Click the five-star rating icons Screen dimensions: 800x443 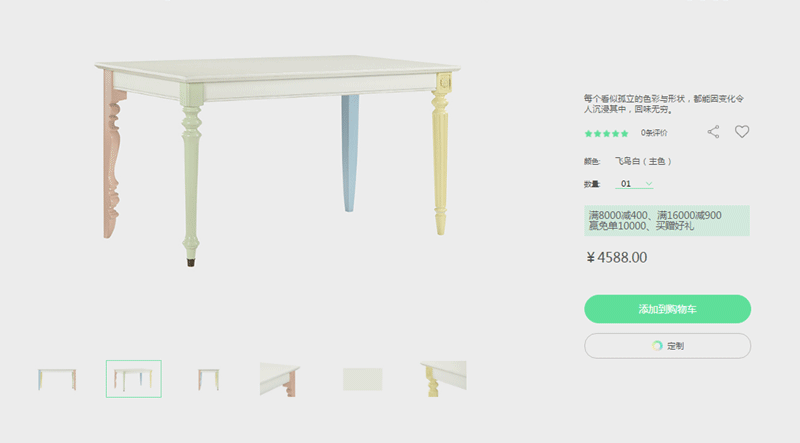[x=606, y=134]
